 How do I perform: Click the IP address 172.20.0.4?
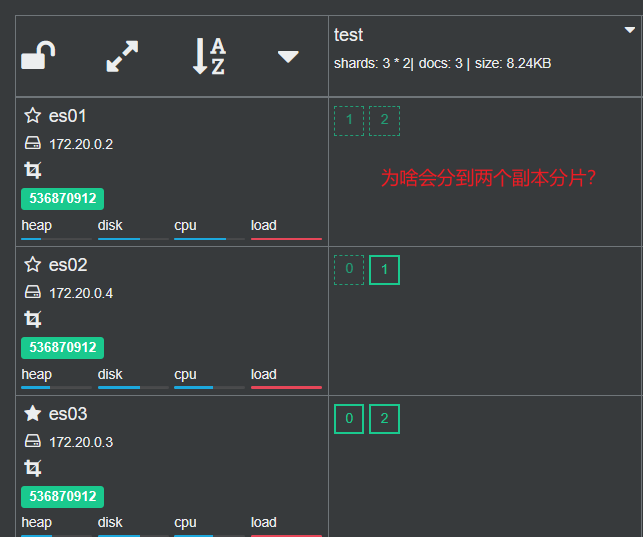coord(81,294)
